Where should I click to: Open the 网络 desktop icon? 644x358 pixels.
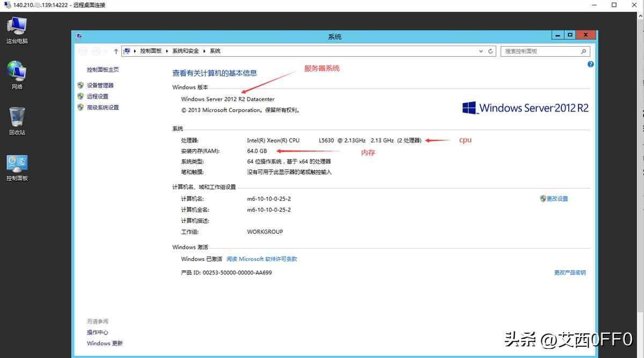pyautogui.click(x=17, y=70)
